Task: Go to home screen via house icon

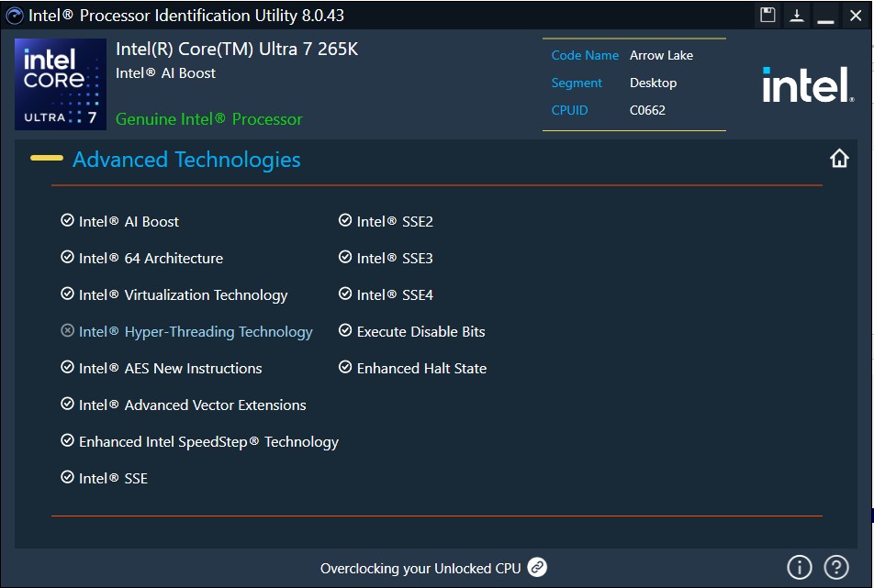Action: pos(839,159)
